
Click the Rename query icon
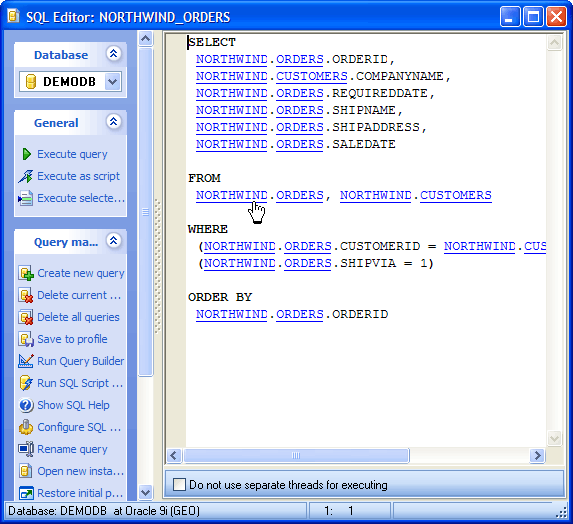[26, 449]
